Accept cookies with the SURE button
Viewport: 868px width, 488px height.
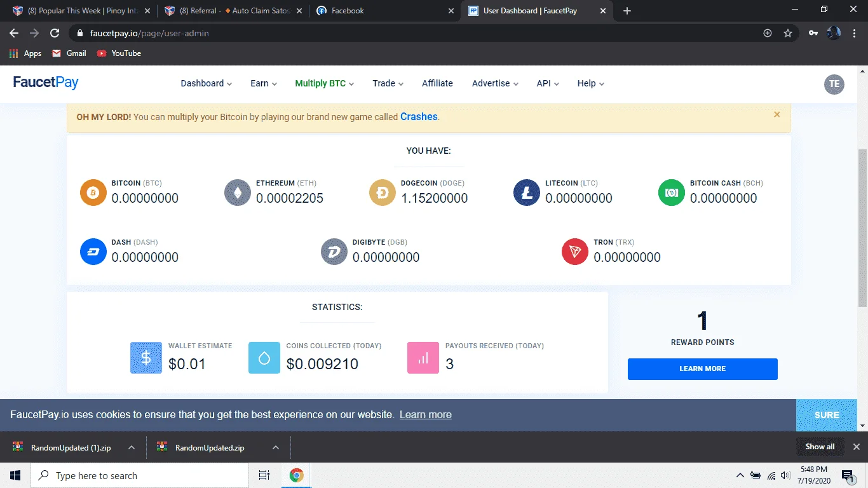pos(827,415)
